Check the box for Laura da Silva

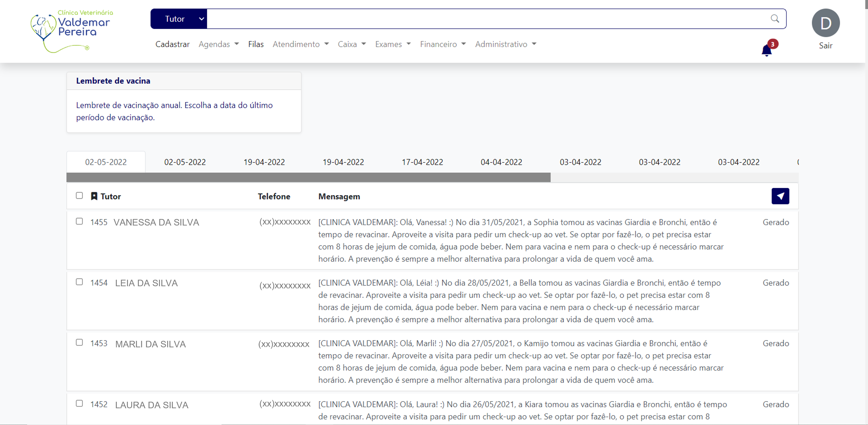(79, 404)
